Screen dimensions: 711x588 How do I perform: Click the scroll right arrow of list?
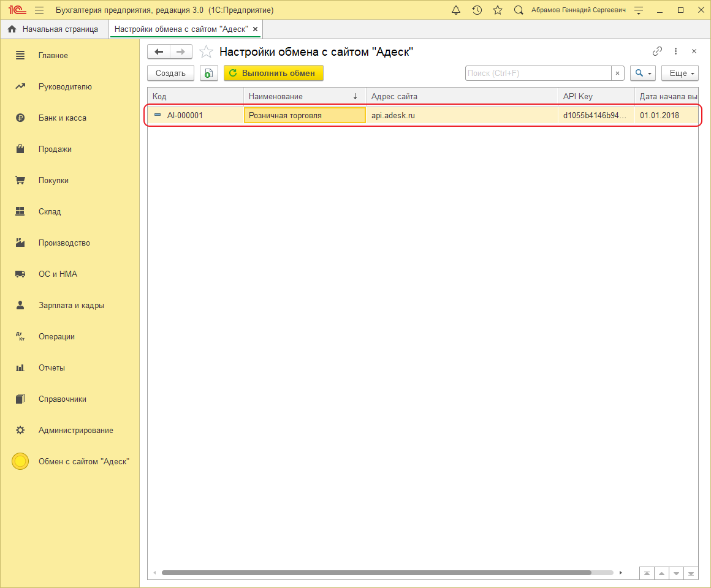tap(621, 573)
